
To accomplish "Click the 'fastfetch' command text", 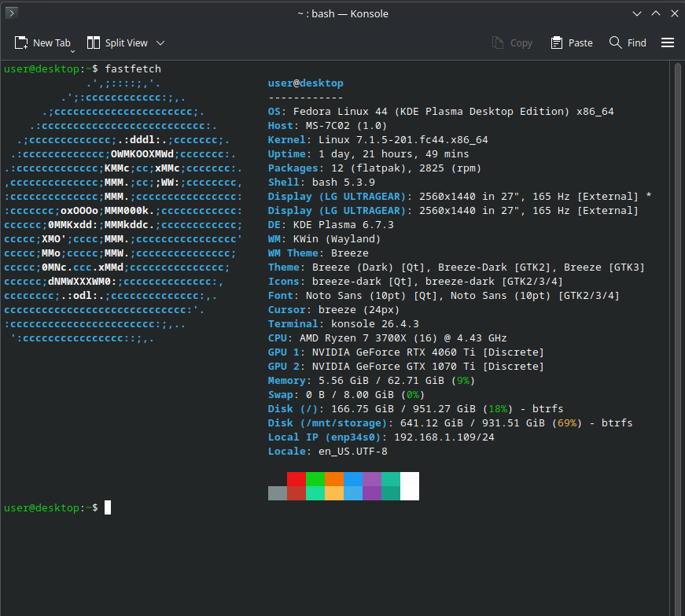I will point(133,69).
